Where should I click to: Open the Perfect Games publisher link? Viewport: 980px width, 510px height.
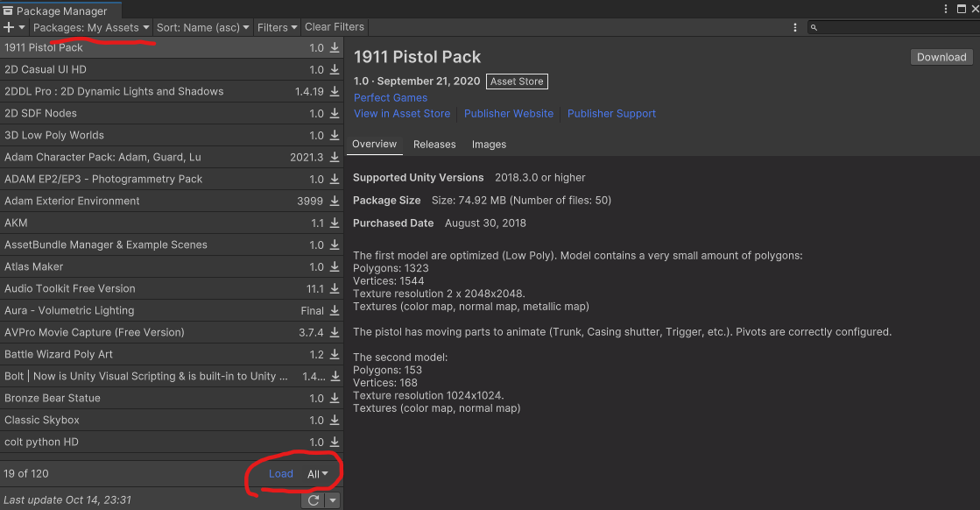pos(391,97)
